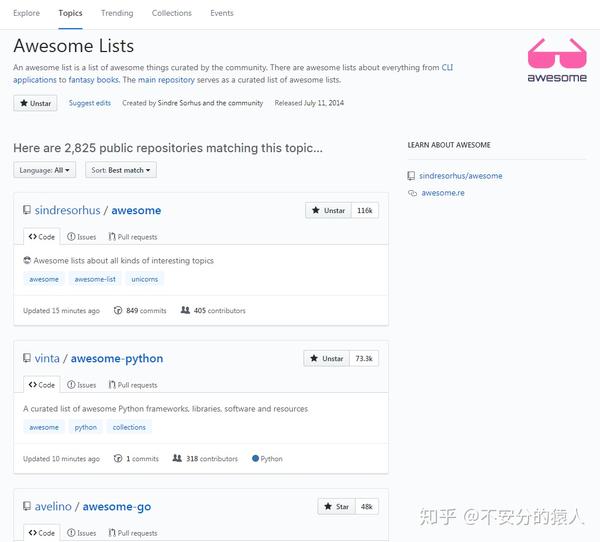600x542 pixels.
Task: Switch to the Events tab
Action: (222, 13)
